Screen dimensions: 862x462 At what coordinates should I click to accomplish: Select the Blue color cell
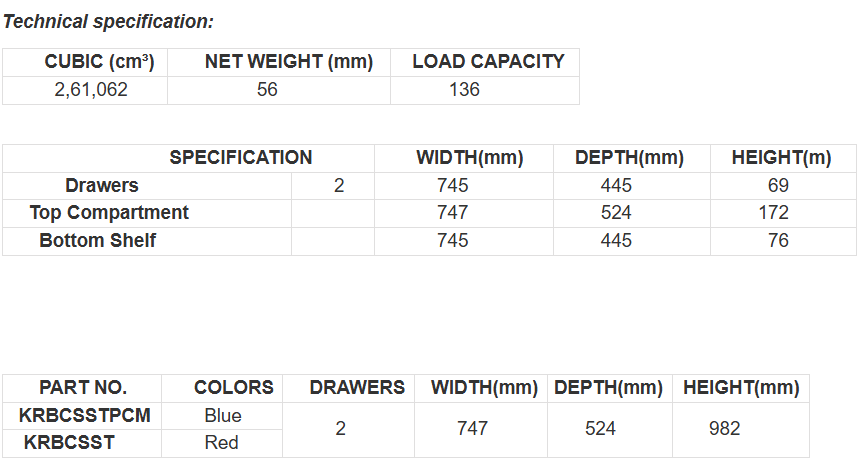pos(222,415)
